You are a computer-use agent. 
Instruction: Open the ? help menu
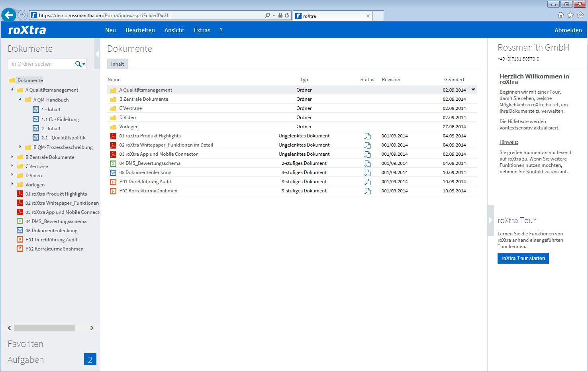pos(221,30)
